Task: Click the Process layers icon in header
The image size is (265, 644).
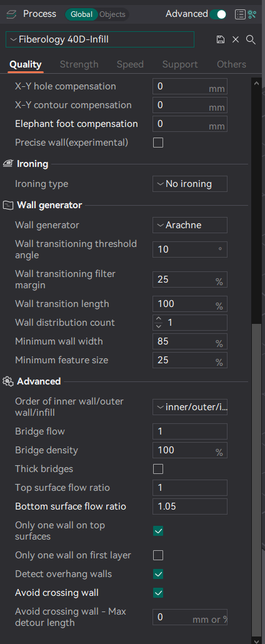Action: [11, 14]
